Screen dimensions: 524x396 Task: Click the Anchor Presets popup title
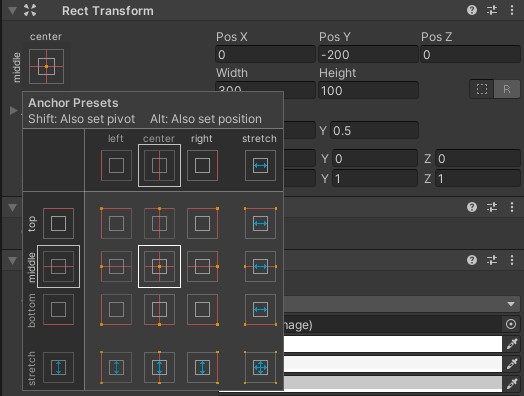pyautogui.click(x=73, y=103)
